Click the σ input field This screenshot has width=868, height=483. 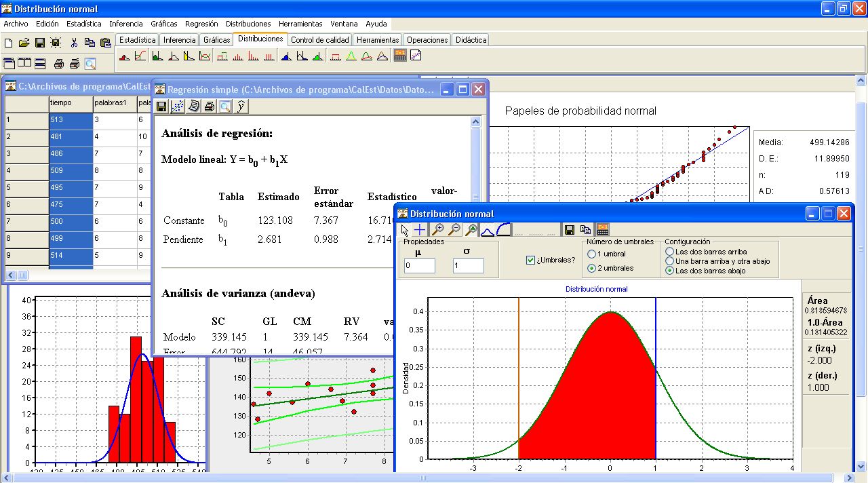click(469, 266)
